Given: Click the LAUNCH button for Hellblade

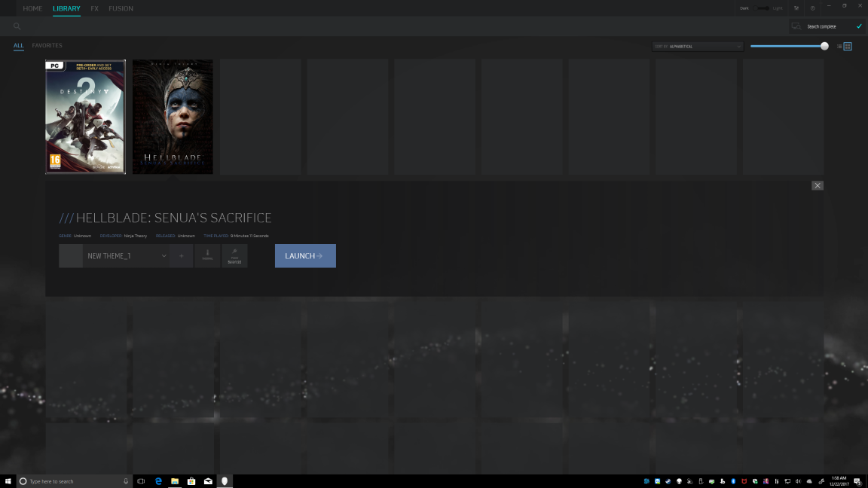Looking at the screenshot, I should (x=304, y=255).
